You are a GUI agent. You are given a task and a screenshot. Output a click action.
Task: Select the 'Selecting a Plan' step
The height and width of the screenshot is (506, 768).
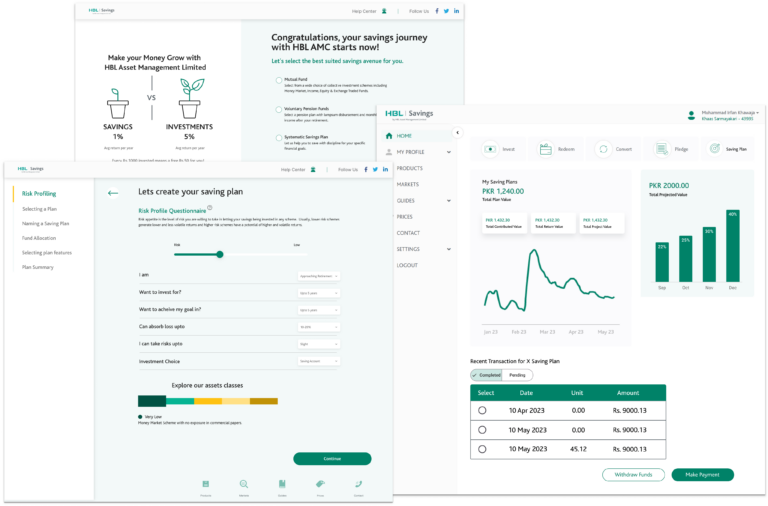point(39,209)
